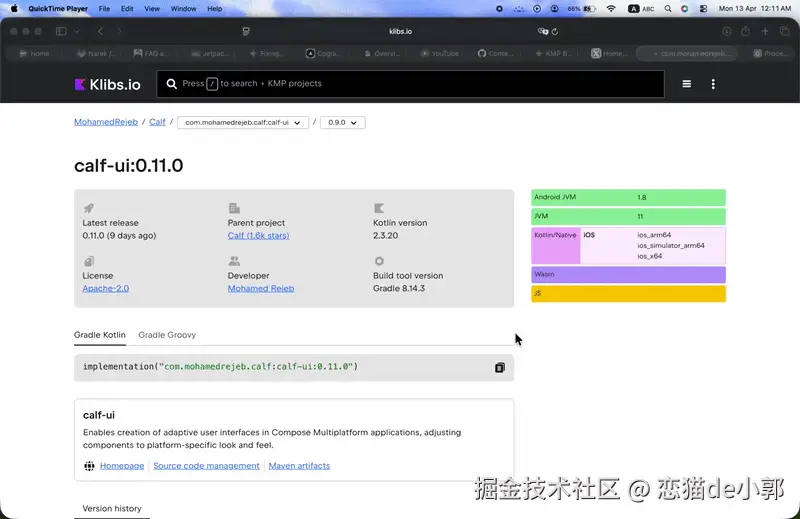Click the menu bar date and time

pos(755,9)
